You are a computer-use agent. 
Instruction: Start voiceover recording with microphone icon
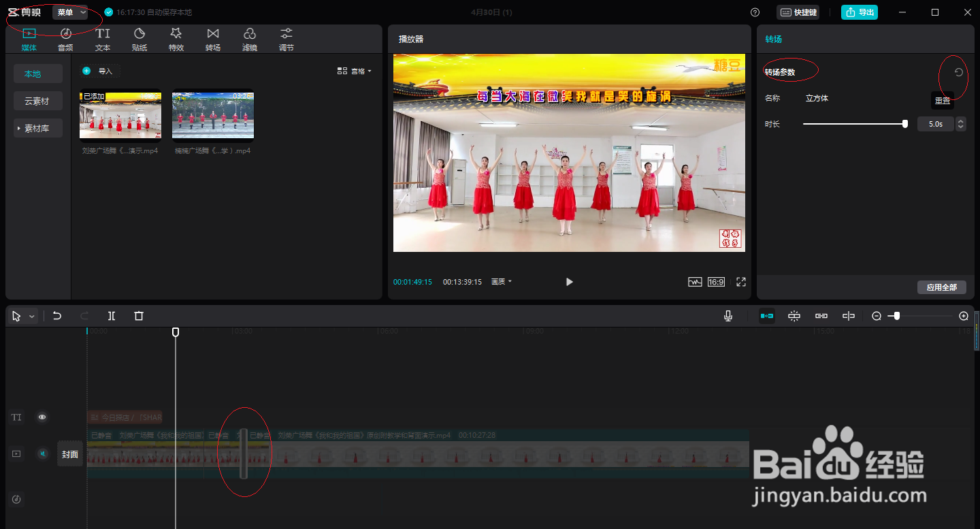click(728, 316)
